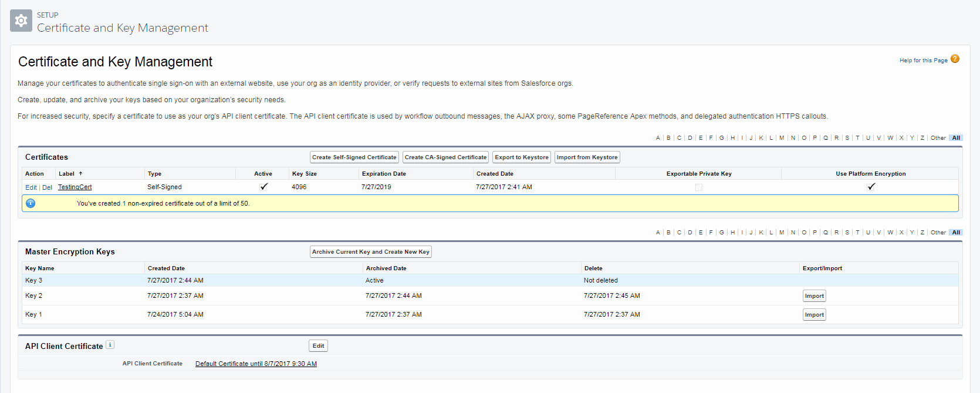Image resolution: width=980 pixels, height=393 pixels.
Task: Click Create Self-Signed Certificate button
Action: (354, 157)
